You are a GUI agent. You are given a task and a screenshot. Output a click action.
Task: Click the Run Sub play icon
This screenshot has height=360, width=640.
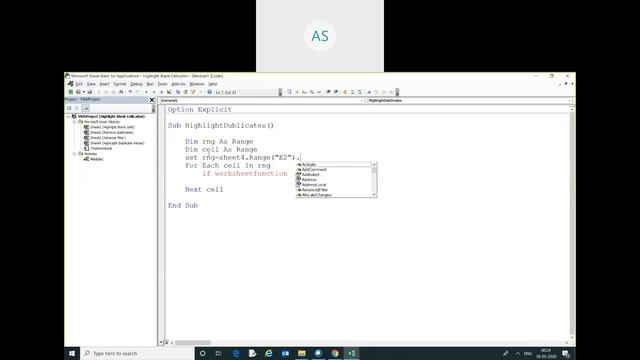[x=146, y=92]
